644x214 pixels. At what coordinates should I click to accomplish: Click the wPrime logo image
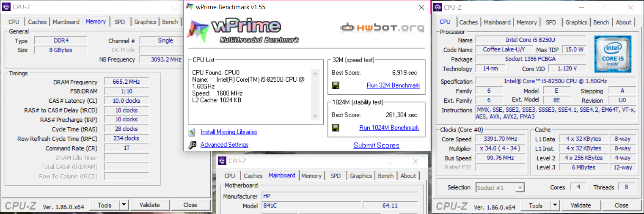coord(244,31)
